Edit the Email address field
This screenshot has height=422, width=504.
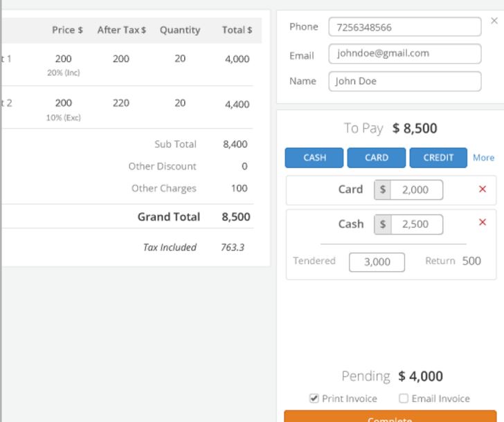pos(404,53)
